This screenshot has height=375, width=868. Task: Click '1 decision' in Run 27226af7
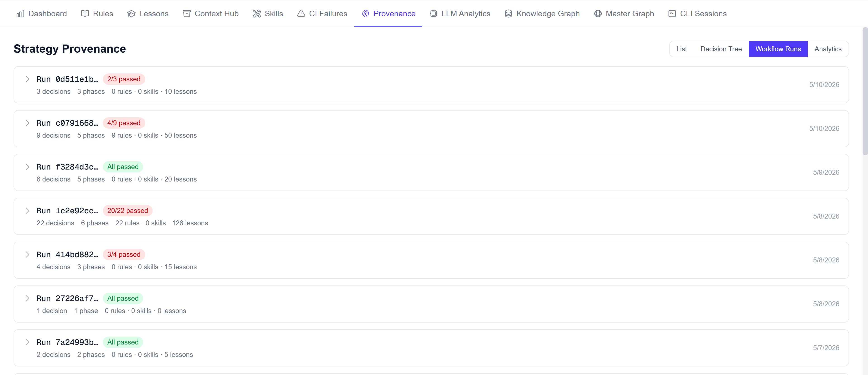[52, 311]
